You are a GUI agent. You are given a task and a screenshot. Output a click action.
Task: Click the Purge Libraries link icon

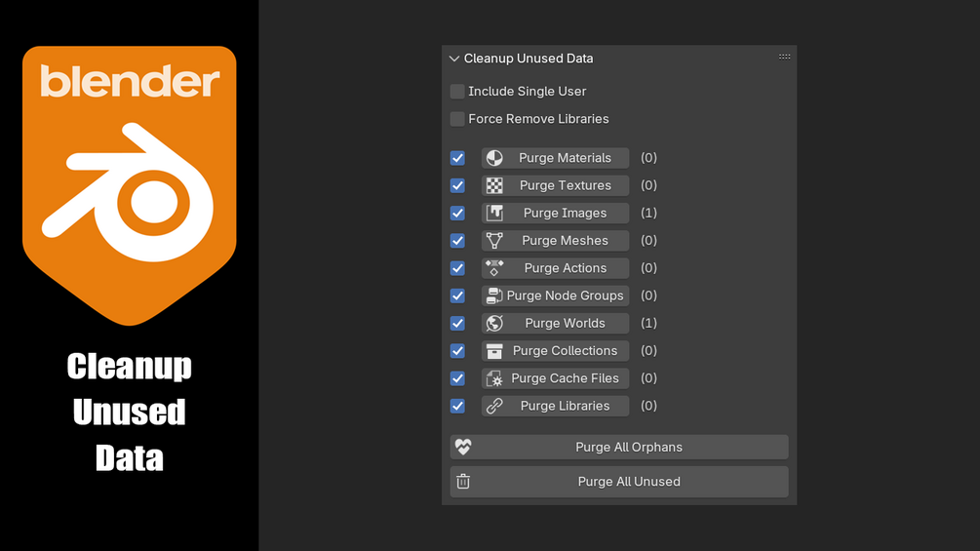[x=494, y=406]
